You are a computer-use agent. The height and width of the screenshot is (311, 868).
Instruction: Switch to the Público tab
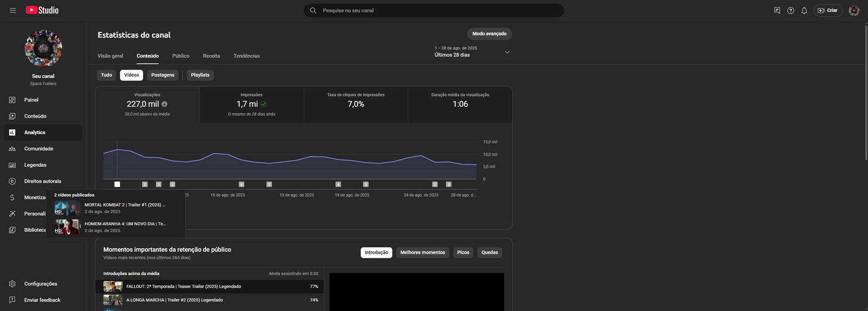pyautogui.click(x=181, y=56)
